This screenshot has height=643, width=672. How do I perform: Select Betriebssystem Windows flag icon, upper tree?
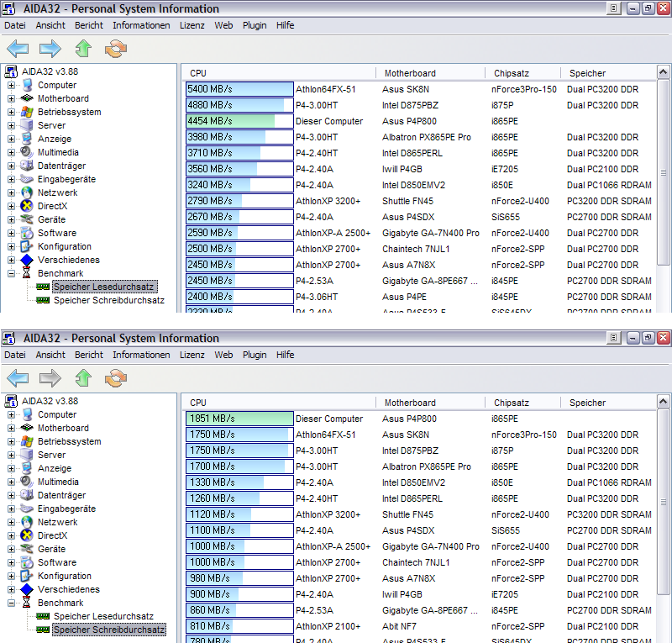[27, 112]
